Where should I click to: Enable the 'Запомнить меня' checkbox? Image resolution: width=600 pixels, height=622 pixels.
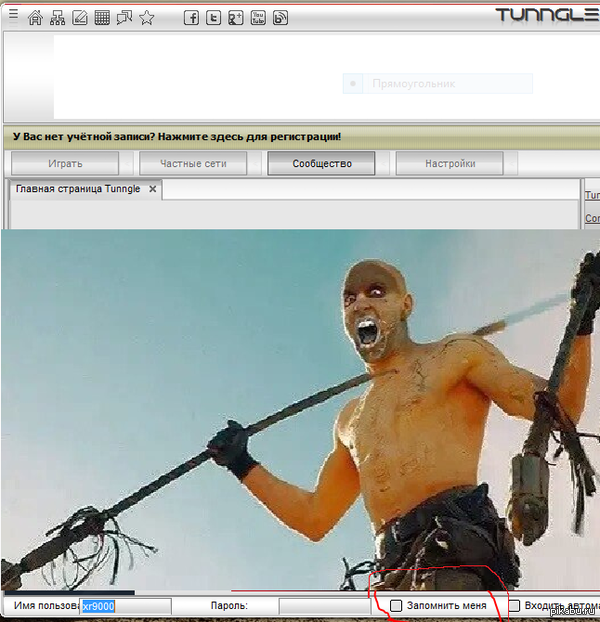(x=397, y=606)
